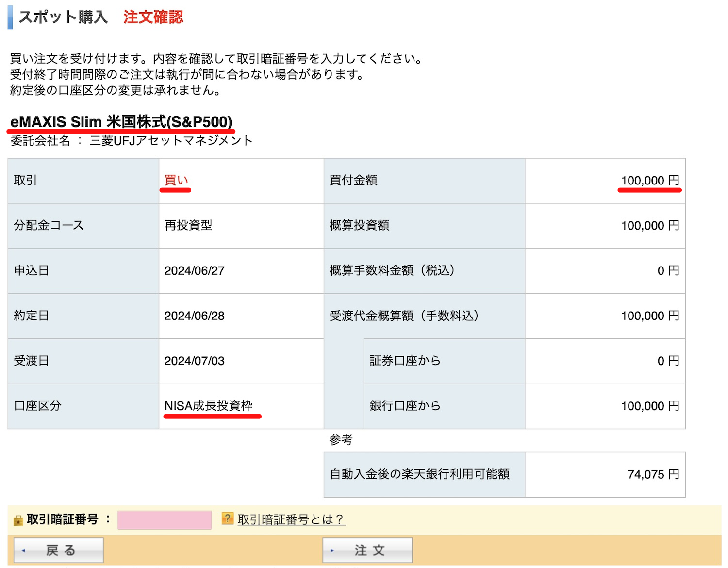Click the NISA成長投資枠 account type value

[x=209, y=406]
